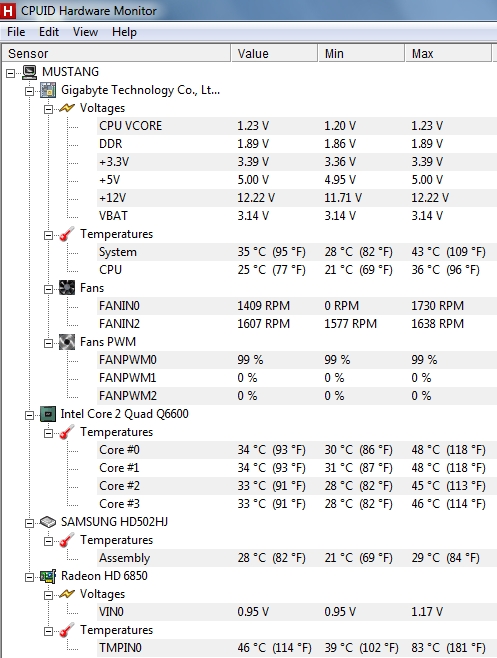Collapse the Fans PWM group
Image resolution: width=497 pixels, height=658 pixels.
49,343
